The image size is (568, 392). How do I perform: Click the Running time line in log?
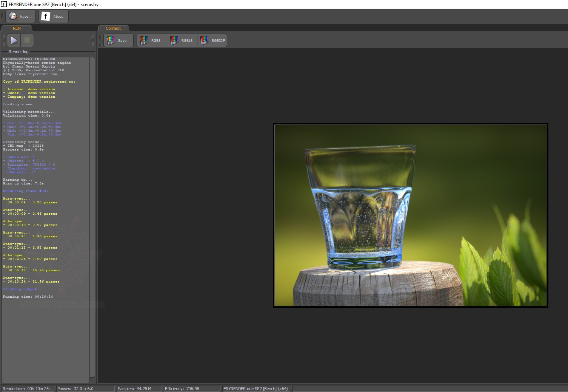(28, 297)
